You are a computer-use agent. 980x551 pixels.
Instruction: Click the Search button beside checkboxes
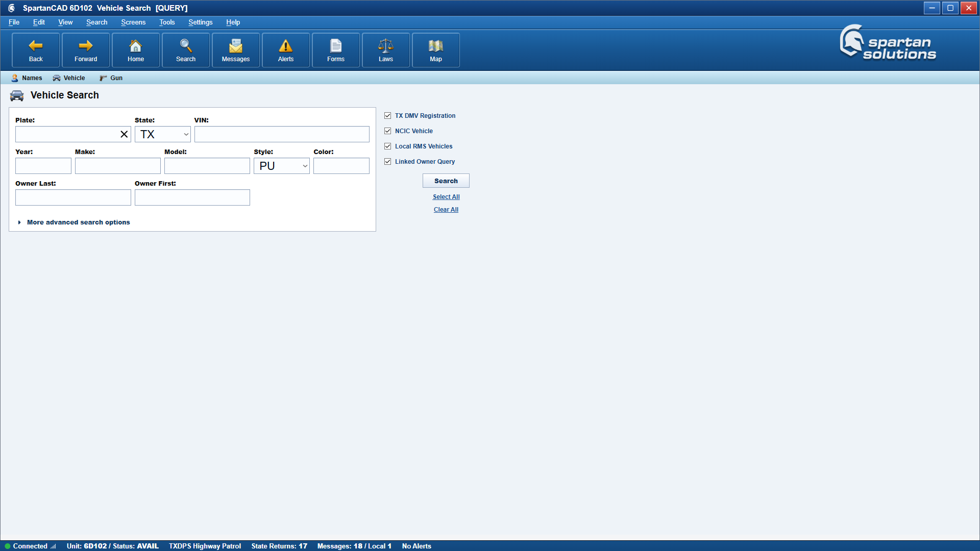(446, 181)
